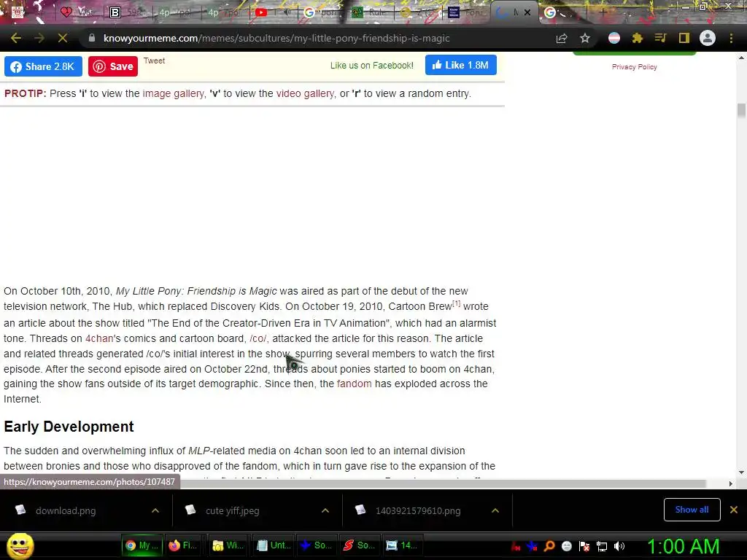The image size is (747, 560).
Task: Open the media control playlist icon
Action: coord(660,38)
